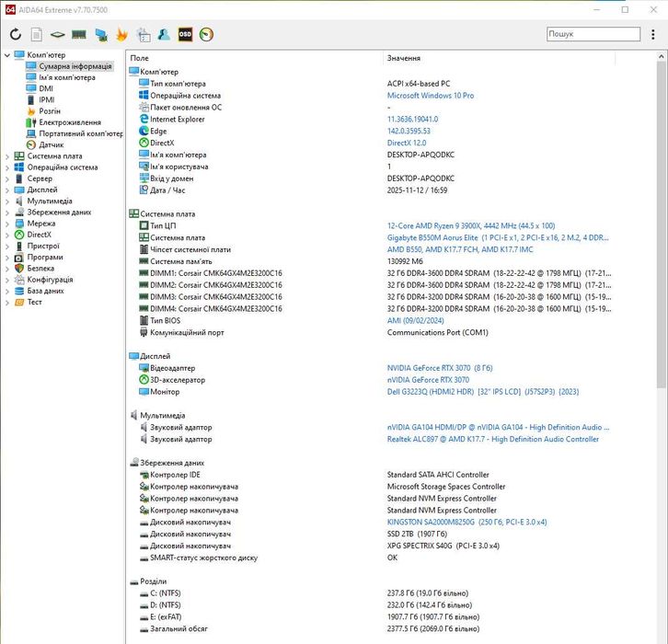Viewport: 668px width, 644px height.
Task: Open the three-dot options menu
Action: click(x=652, y=35)
